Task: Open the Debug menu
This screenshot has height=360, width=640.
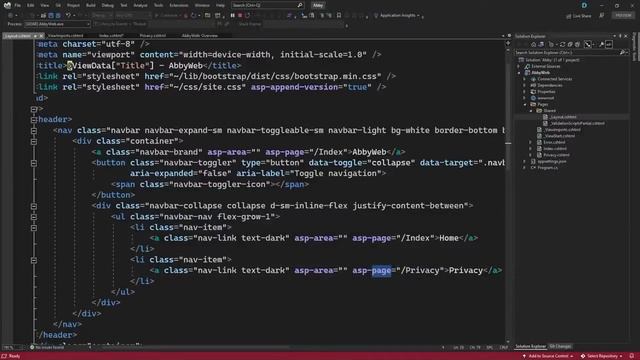Action: point(107,5)
